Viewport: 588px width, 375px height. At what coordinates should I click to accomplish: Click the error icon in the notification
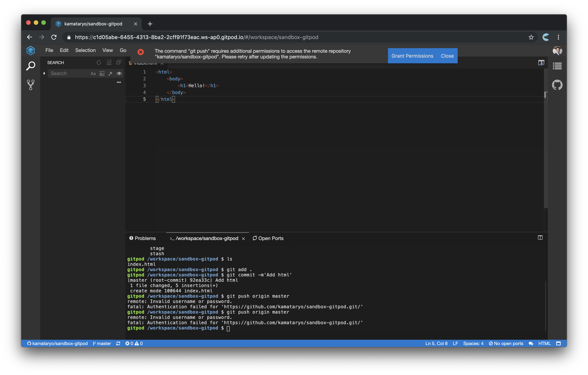coord(141,52)
